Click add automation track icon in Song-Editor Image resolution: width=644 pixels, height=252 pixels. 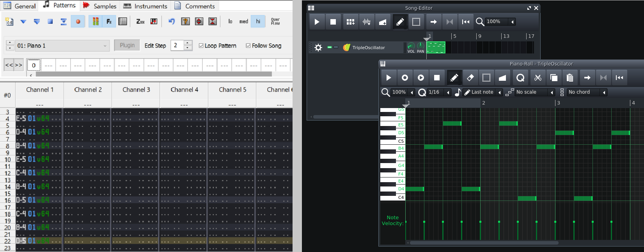coord(383,22)
